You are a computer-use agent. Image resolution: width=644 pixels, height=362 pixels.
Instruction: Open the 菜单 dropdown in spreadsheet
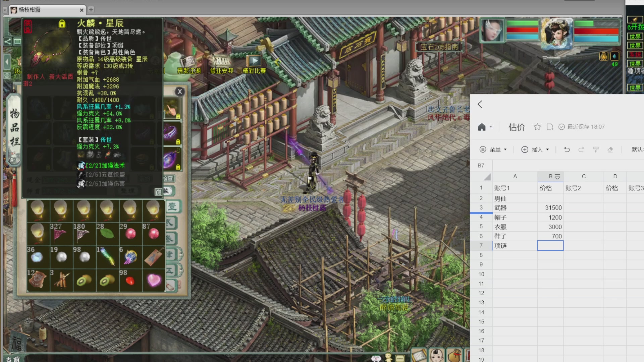(493, 149)
